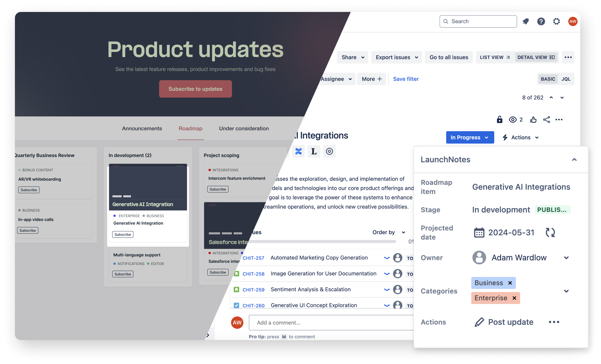The width and height of the screenshot is (601, 364).
Task: Open the Owner Adam Wardlow dropdown
Action: pos(566,258)
